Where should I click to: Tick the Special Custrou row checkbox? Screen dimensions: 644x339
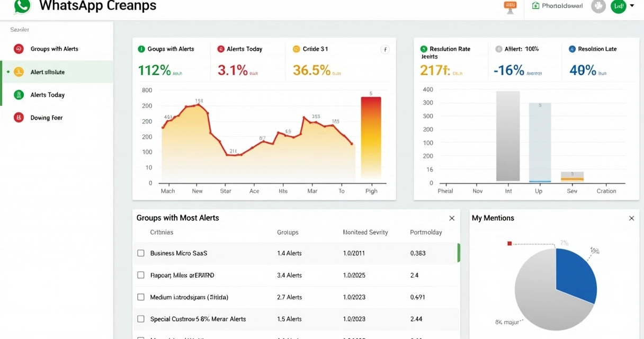(141, 319)
